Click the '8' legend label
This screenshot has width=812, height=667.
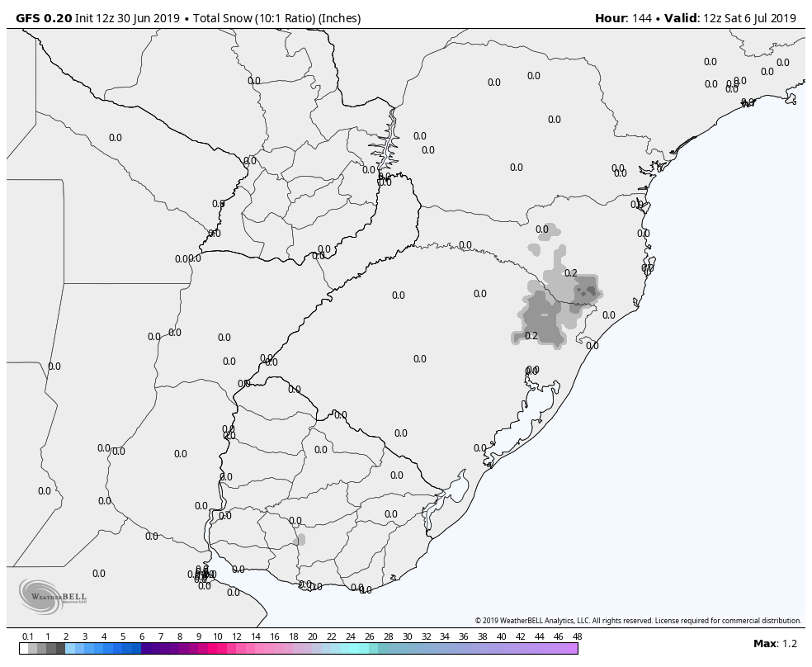[180, 636]
